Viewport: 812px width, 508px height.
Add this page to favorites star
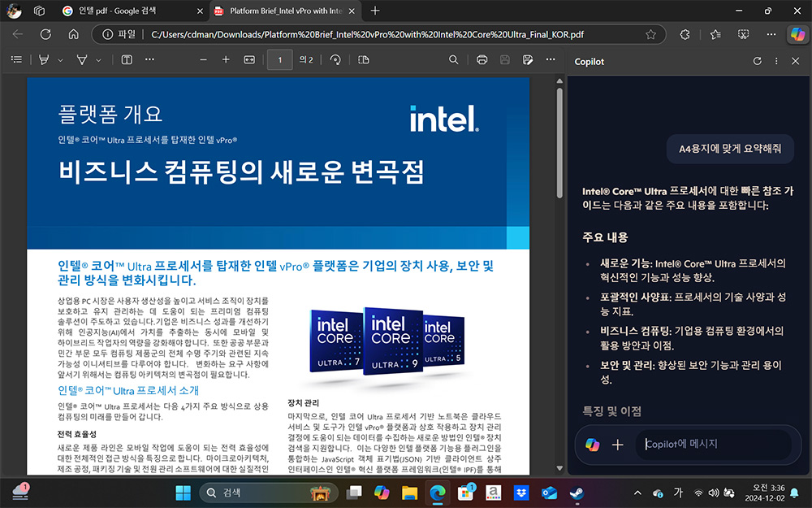tap(651, 35)
